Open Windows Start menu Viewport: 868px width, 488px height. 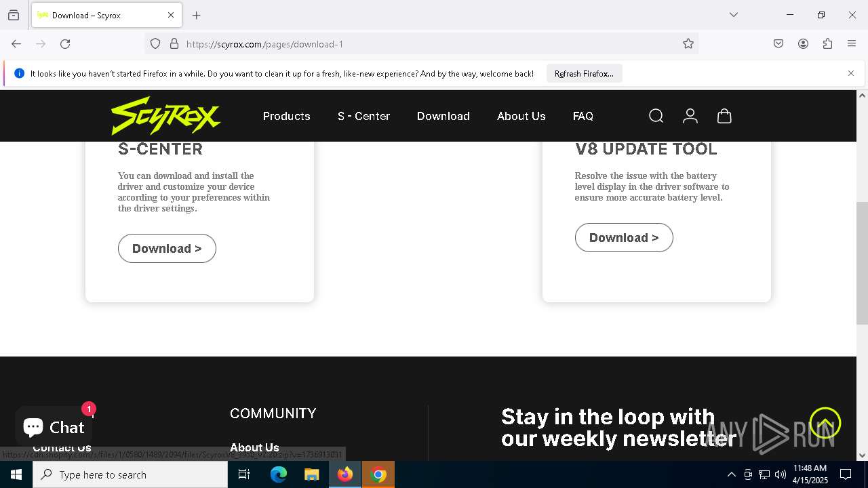pos(16,474)
